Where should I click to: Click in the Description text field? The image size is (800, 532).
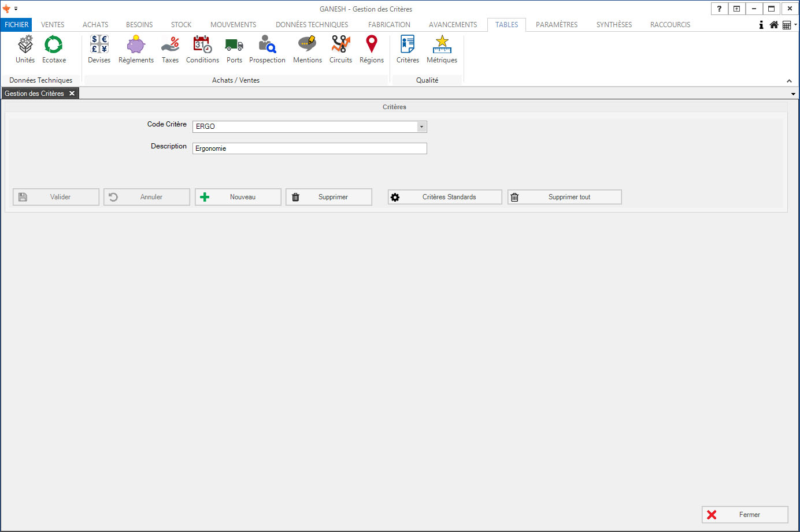point(309,148)
